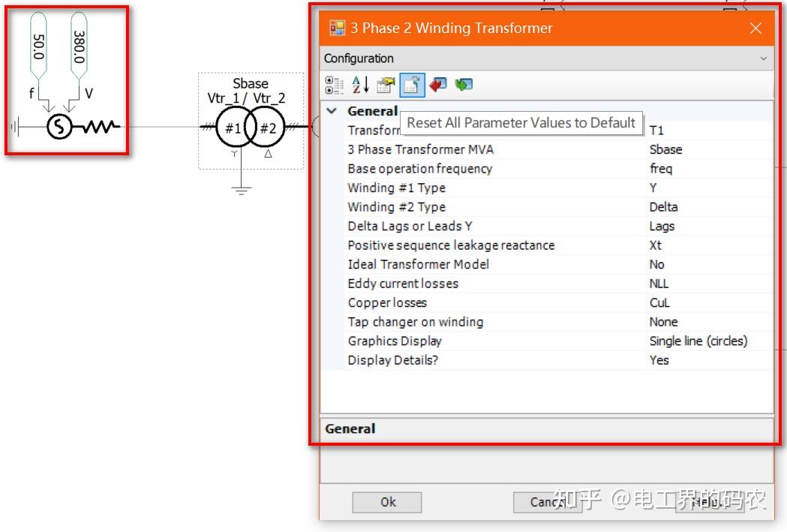Click Reset All Parameter Values to Default icon
This screenshot has width=787, height=532.
(411, 84)
